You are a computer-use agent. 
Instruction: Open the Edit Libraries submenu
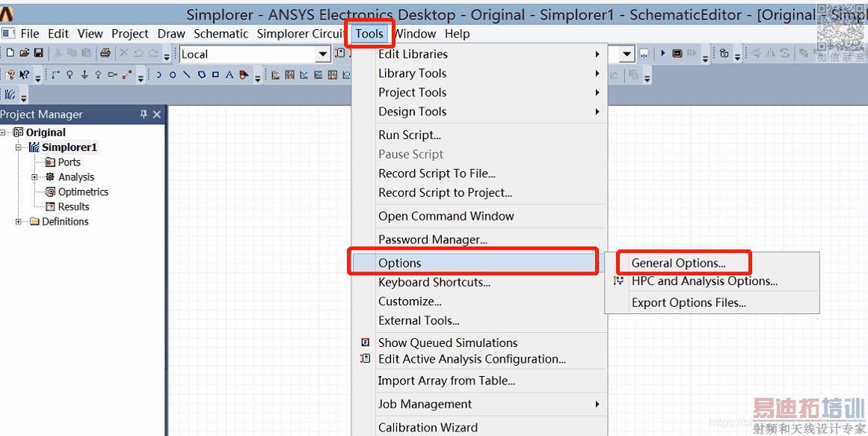[480, 54]
